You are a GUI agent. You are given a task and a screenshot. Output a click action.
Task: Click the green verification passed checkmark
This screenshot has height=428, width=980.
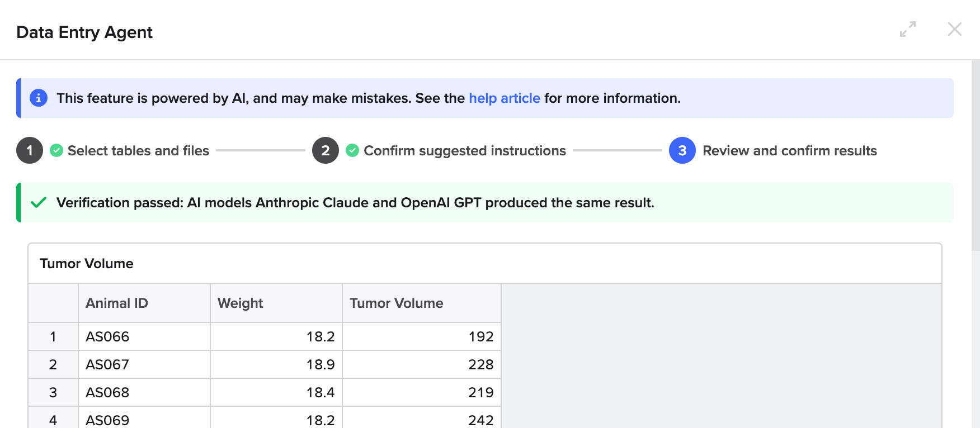coord(39,202)
